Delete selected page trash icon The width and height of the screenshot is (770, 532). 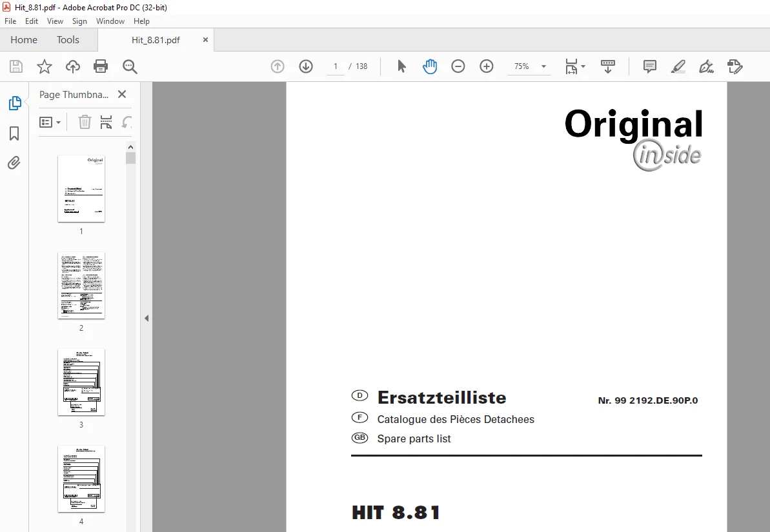click(85, 123)
